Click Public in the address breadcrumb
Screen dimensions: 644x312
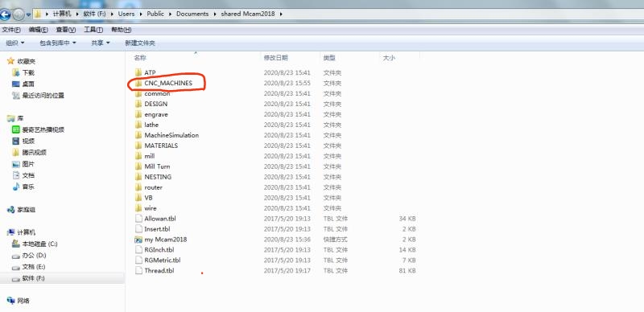pyautogui.click(x=155, y=14)
